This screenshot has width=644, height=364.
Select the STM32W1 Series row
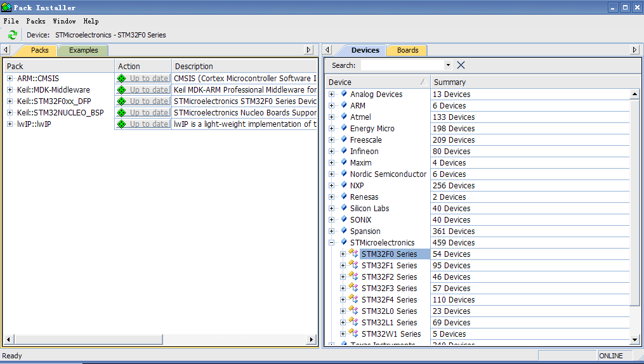(391, 334)
